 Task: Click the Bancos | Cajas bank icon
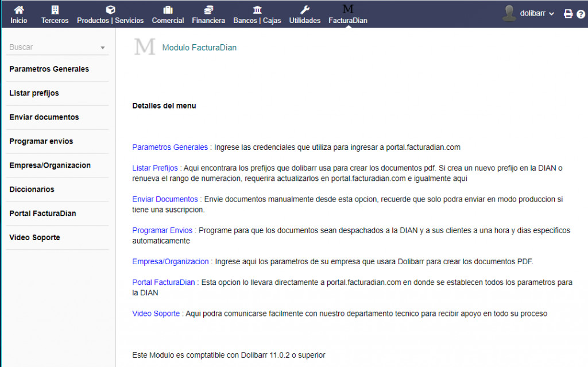(257, 10)
